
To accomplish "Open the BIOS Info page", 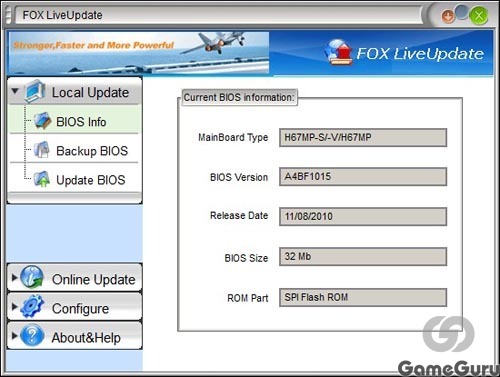I will [75, 121].
